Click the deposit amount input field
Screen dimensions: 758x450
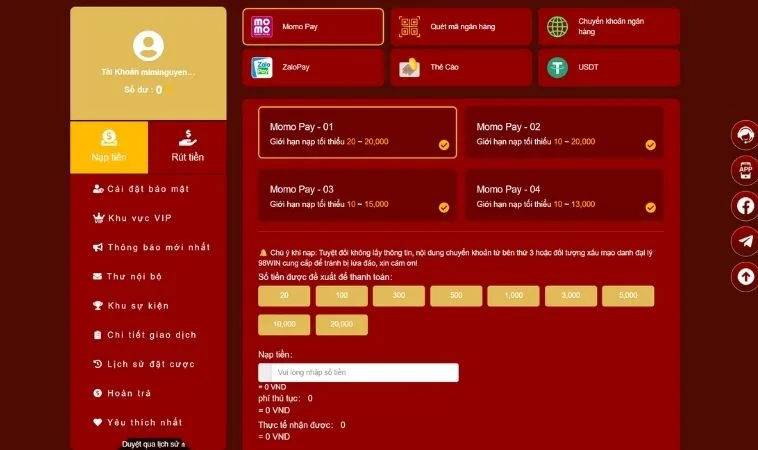click(x=358, y=373)
